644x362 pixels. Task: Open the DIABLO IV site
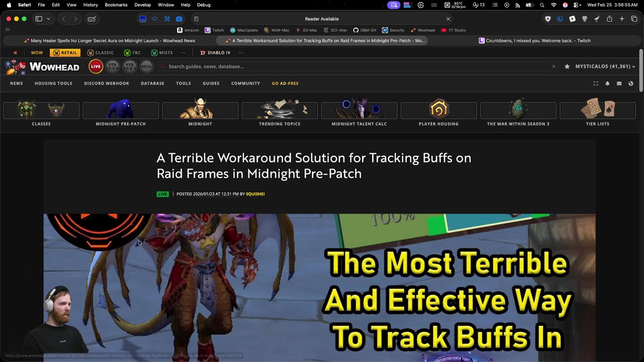click(215, 52)
